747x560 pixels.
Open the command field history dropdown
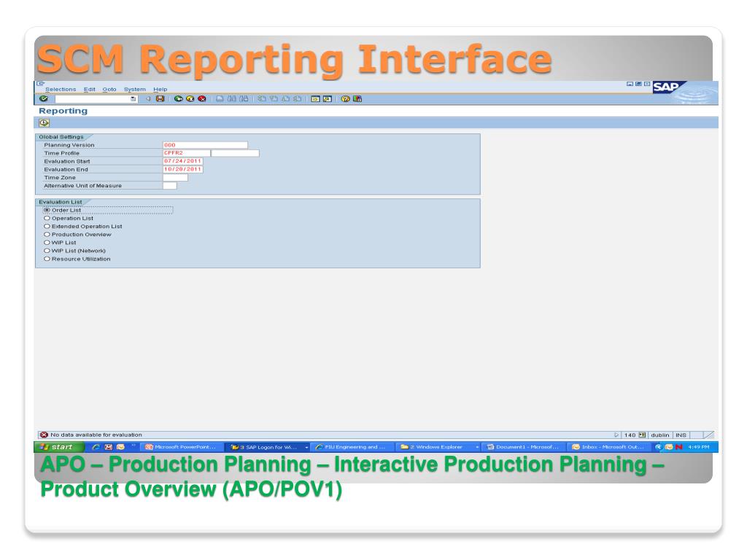pyautogui.click(x=133, y=99)
